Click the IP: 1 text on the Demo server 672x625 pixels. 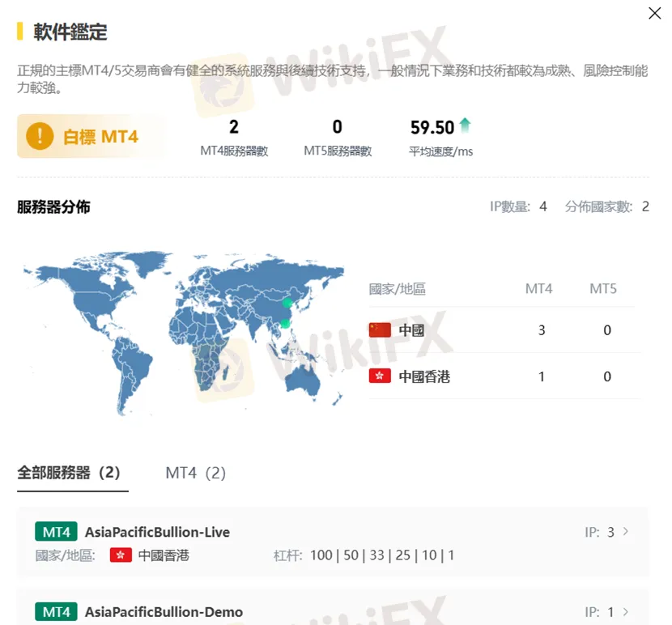pos(599,612)
